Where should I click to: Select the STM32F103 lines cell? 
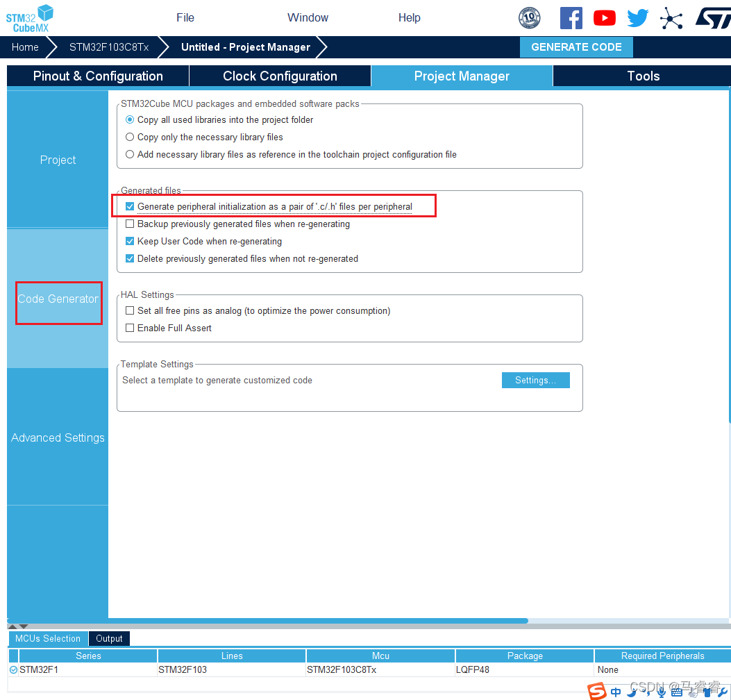click(x=232, y=669)
